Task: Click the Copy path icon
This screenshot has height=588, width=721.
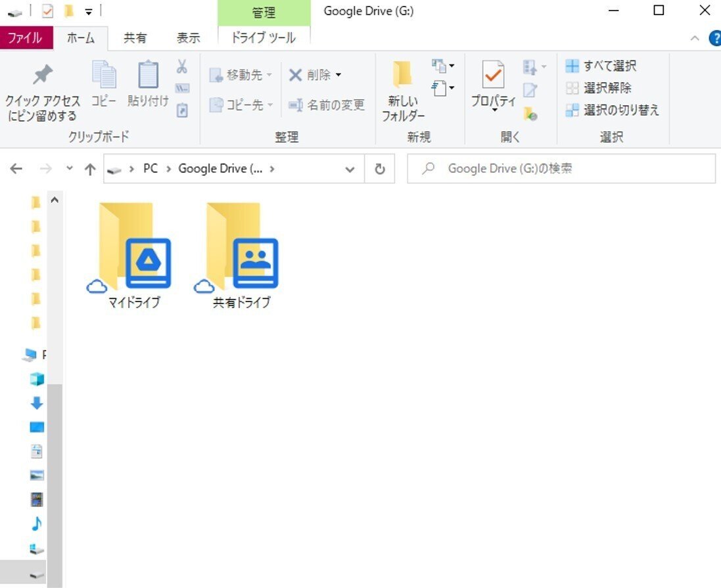Action: [182, 88]
